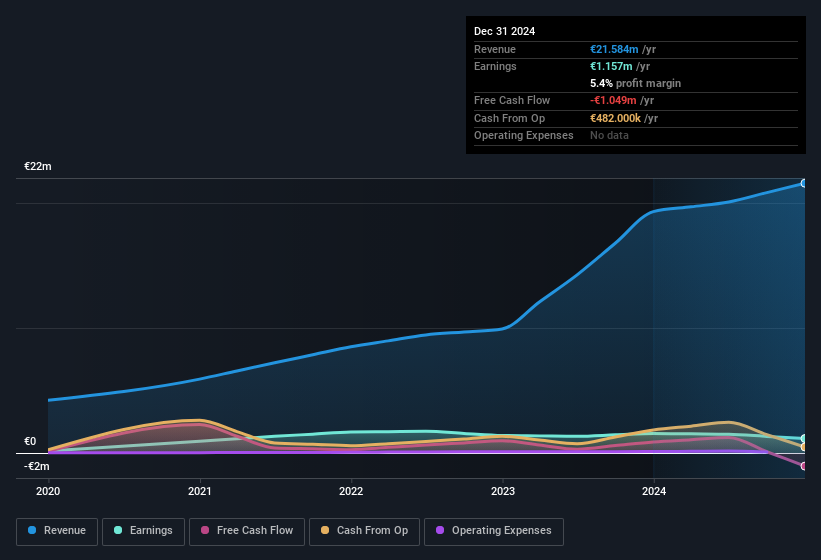821x560 pixels.
Task: Toggle the Revenue legend series
Action: [x=57, y=531]
